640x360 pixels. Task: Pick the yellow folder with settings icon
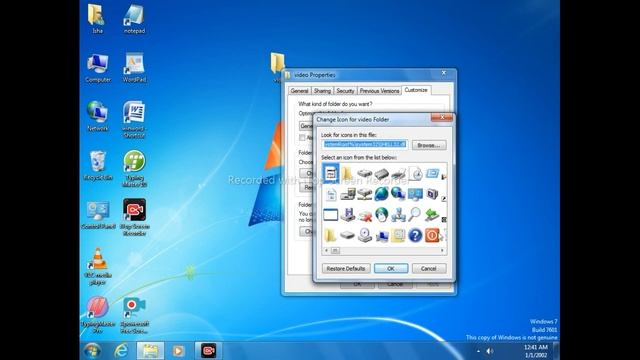[398, 236]
